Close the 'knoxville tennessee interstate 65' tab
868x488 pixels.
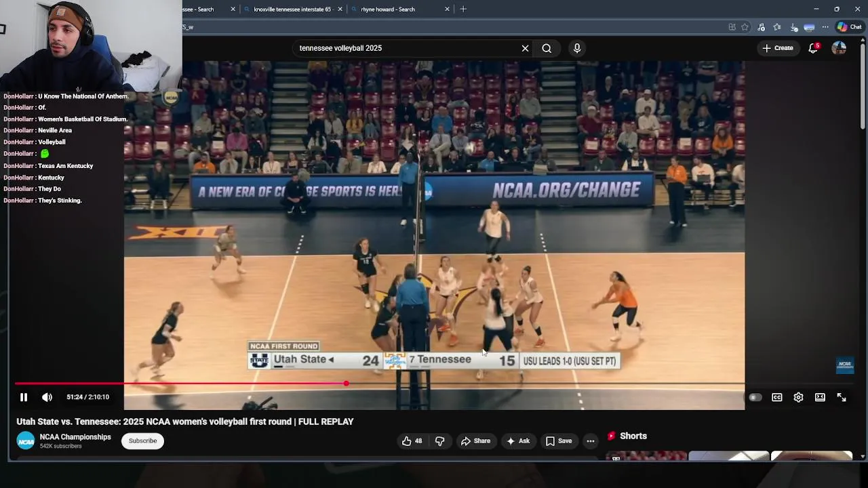[340, 9]
